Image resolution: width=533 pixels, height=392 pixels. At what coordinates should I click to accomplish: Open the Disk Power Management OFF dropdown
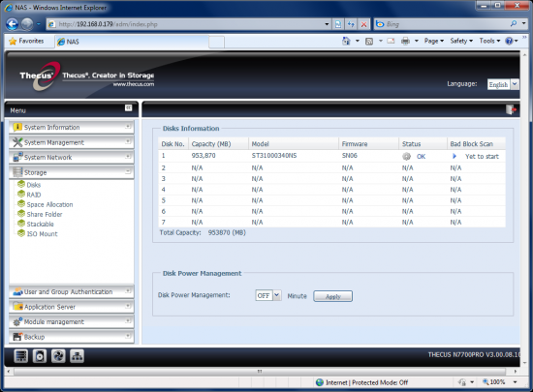(x=277, y=295)
